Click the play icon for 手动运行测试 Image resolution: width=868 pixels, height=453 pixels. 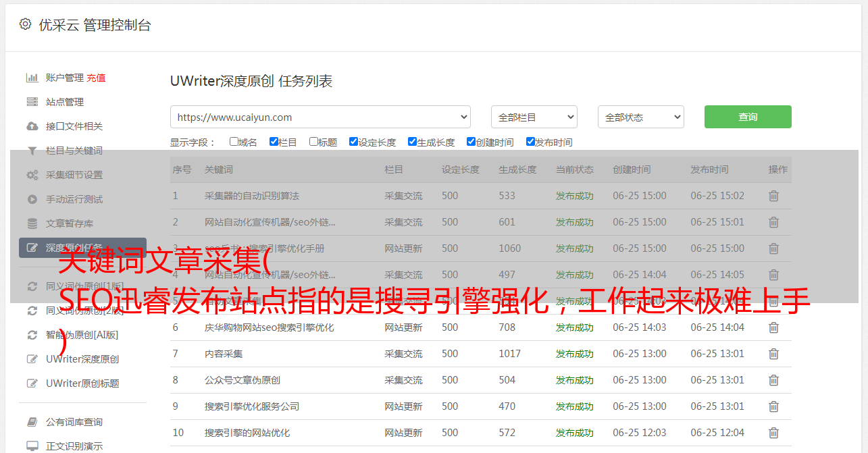pyautogui.click(x=32, y=199)
